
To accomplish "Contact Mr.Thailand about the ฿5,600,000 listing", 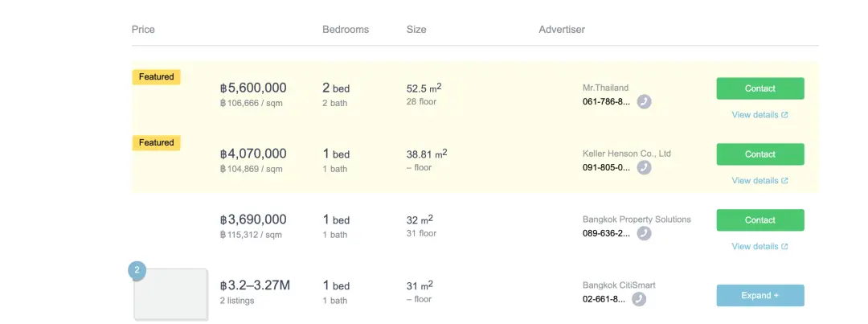I will [x=760, y=88].
